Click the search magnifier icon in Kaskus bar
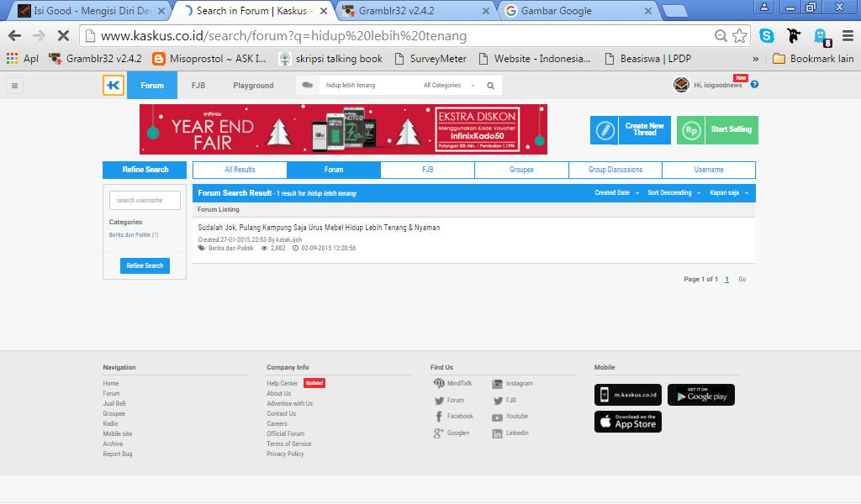 pyautogui.click(x=490, y=86)
